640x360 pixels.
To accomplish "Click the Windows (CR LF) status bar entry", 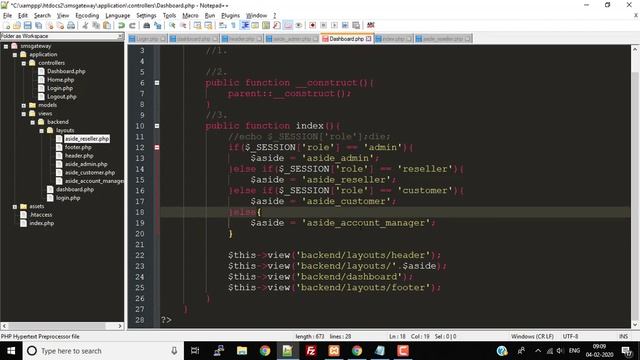I will (532, 337).
